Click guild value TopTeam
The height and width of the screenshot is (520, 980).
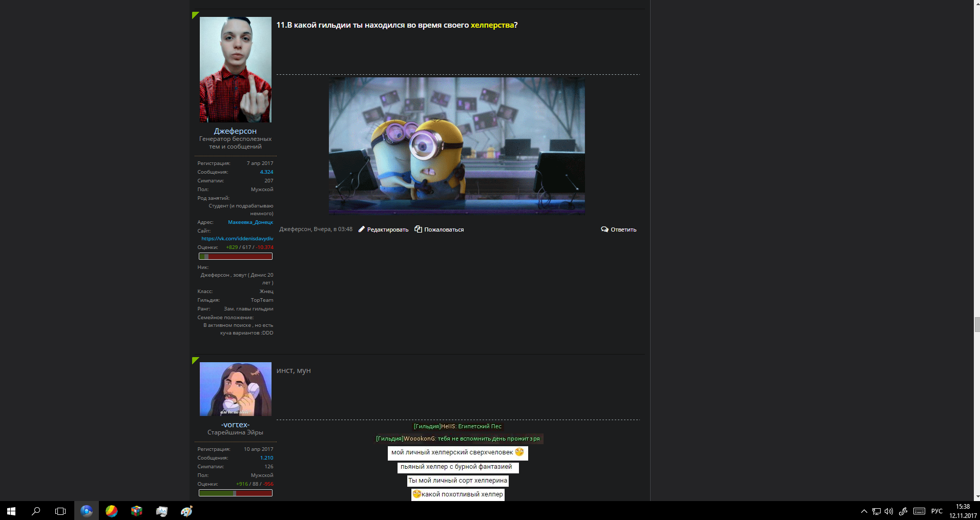[262, 300]
